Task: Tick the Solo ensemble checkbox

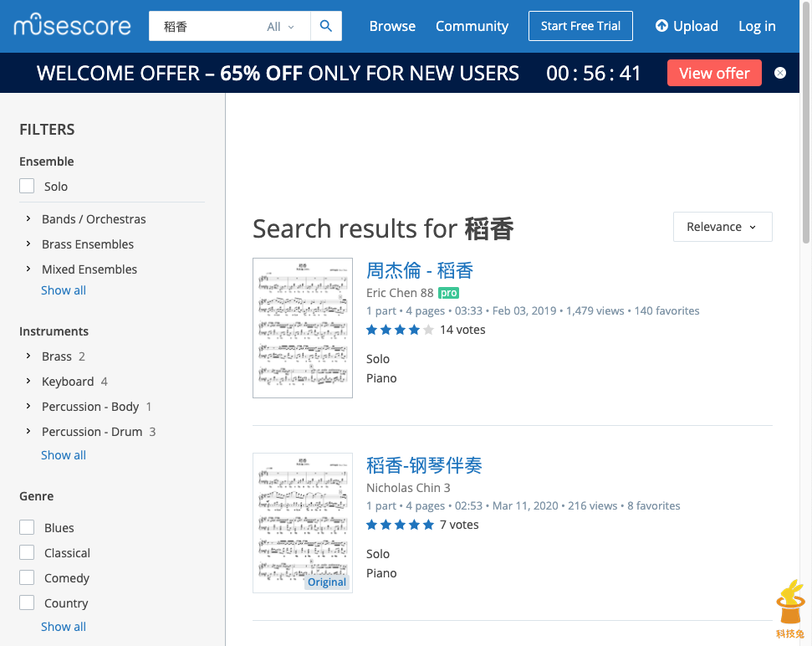Action: coord(27,186)
